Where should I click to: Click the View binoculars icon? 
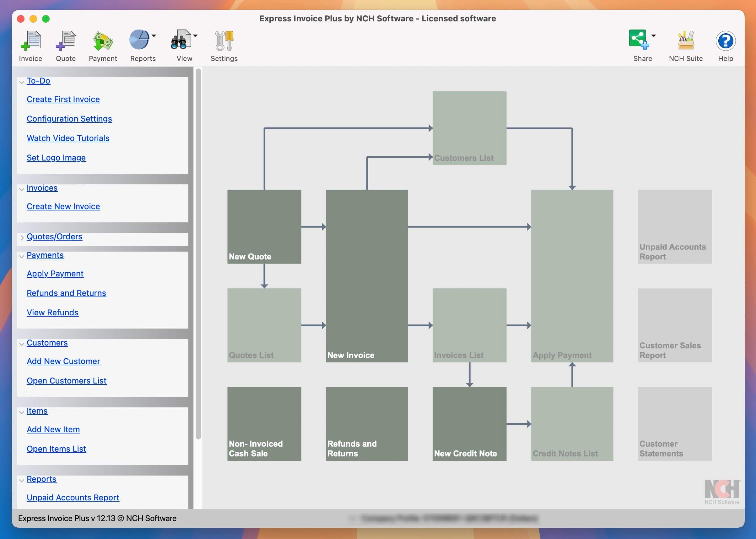pyautogui.click(x=181, y=40)
